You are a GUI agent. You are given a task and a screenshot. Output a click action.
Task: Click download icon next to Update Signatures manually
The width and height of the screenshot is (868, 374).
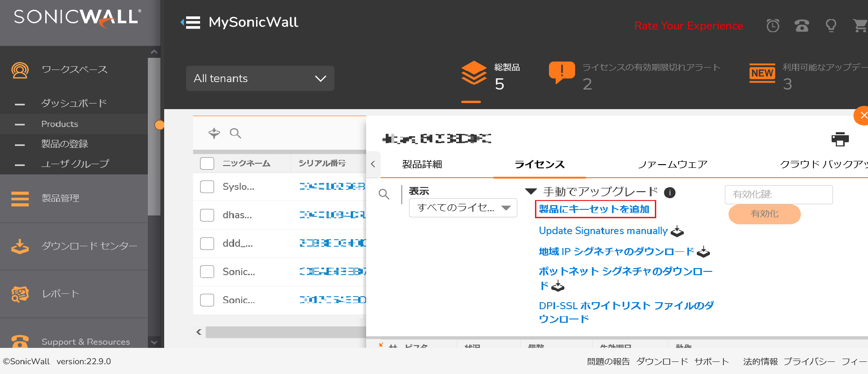tap(677, 231)
